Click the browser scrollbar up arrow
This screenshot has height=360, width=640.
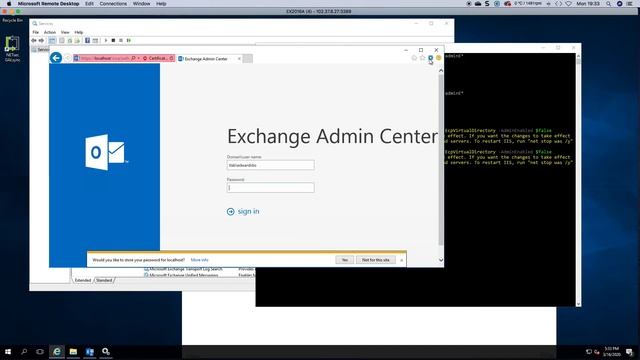pyautogui.click(x=441, y=71)
